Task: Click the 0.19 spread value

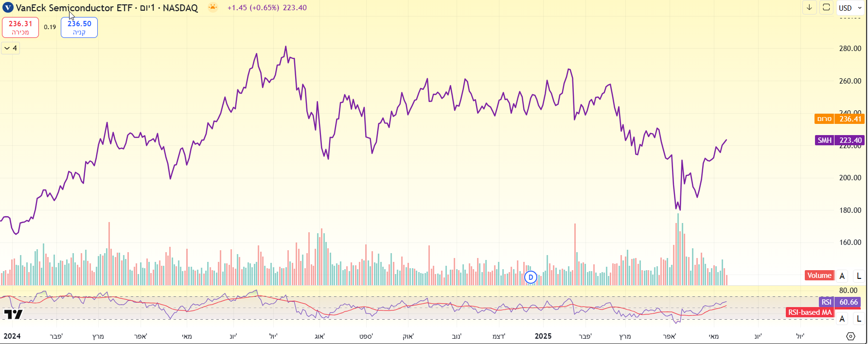Action: pos(50,27)
